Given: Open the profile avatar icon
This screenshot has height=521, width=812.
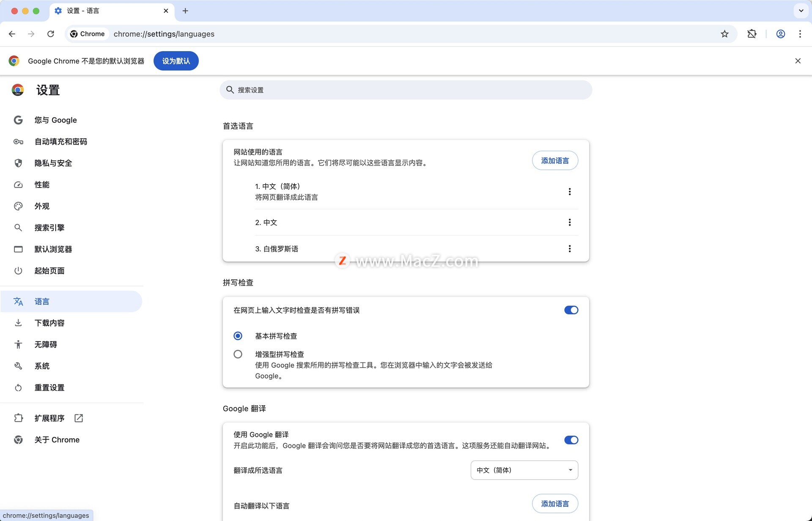Looking at the screenshot, I should 781,34.
